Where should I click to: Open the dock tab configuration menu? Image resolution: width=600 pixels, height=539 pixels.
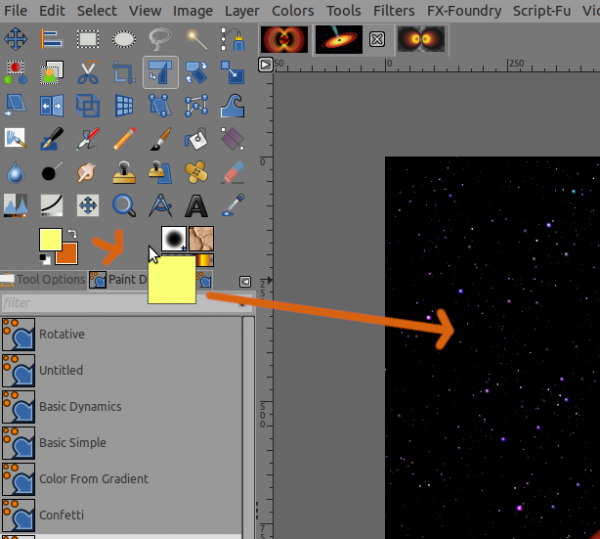click(245, 282)
